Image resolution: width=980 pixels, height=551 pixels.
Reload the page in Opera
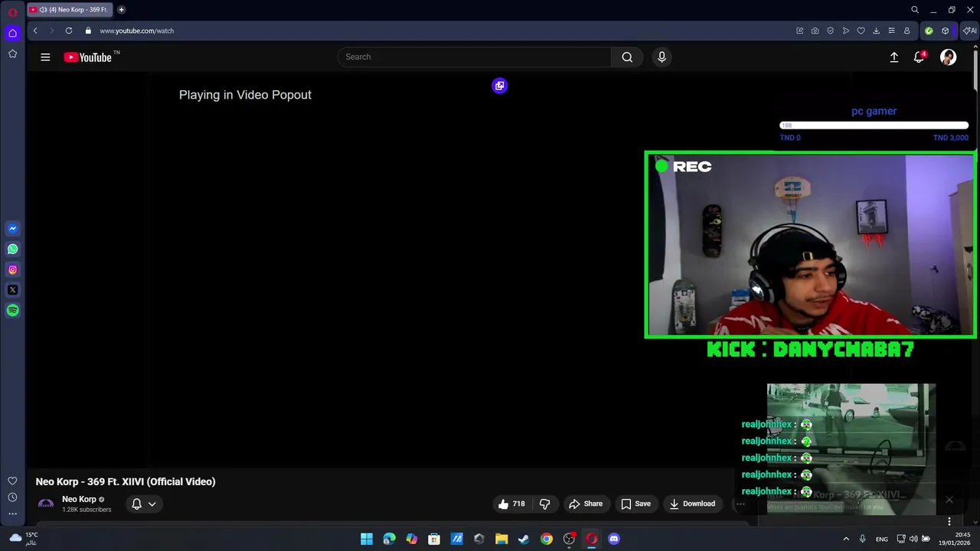[x=69, y=31]
